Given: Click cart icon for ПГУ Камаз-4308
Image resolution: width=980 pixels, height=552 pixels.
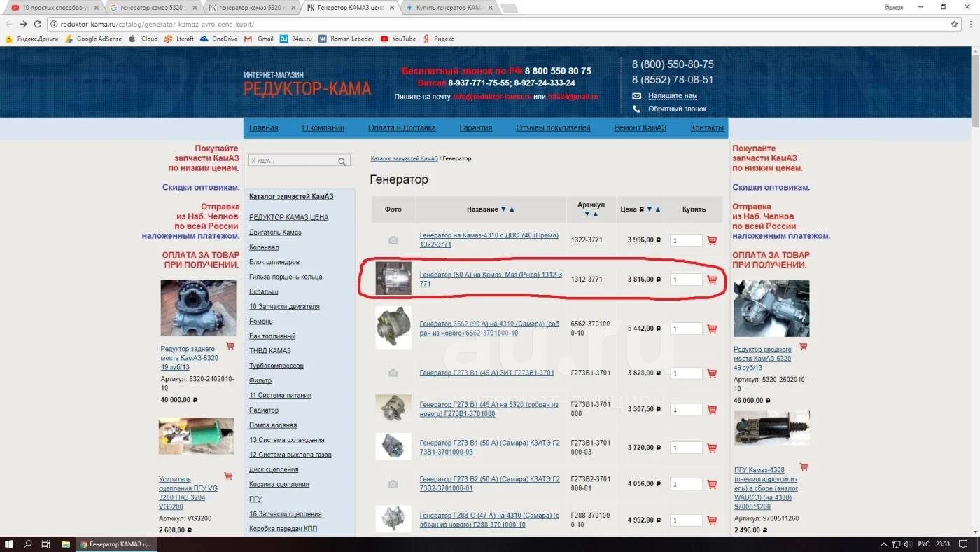Looking at the screenshot, I should coord(804,467).
